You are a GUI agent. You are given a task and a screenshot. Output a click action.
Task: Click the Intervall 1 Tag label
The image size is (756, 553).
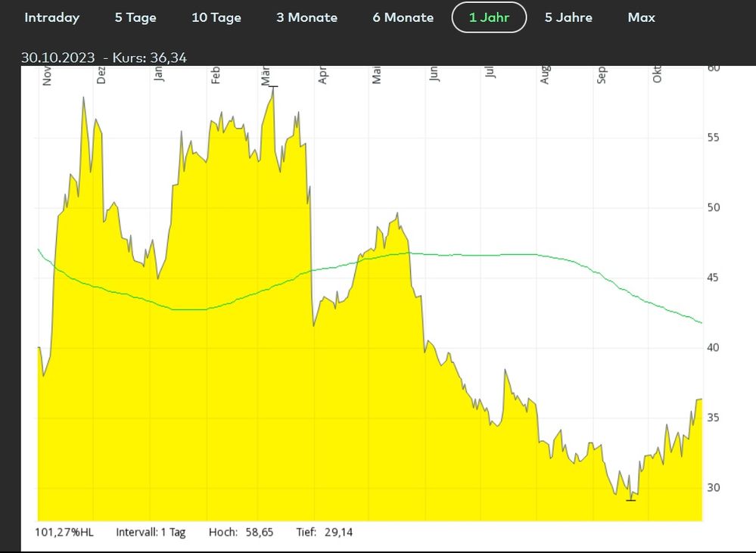[151, 533]
